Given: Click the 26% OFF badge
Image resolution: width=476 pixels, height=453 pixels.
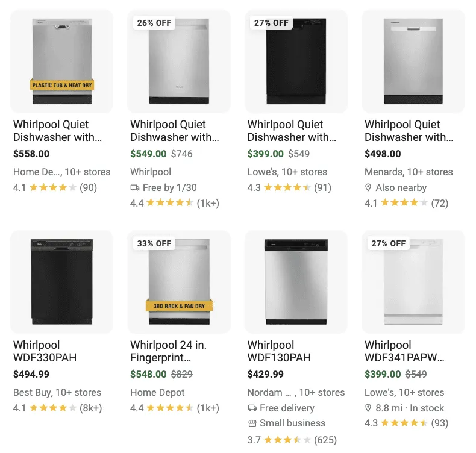Looking at the screenshot, I should (x=154, y=23).
